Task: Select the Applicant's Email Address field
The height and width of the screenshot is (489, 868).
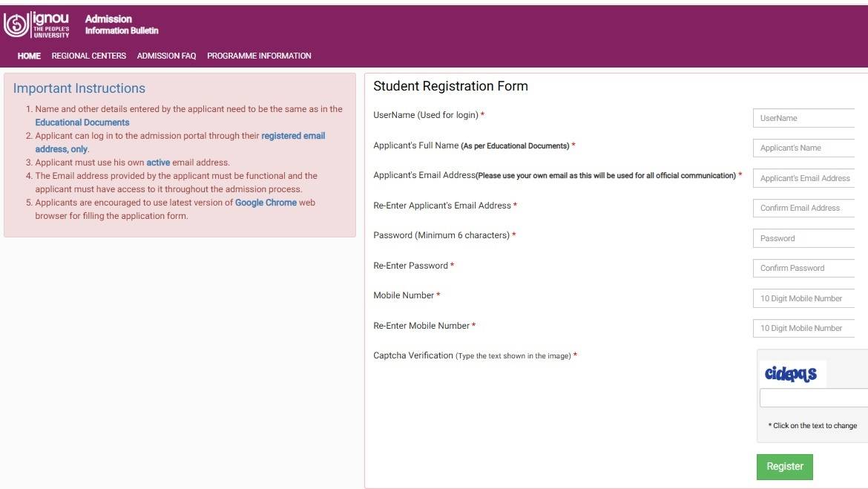Action: tap(805, 178)
